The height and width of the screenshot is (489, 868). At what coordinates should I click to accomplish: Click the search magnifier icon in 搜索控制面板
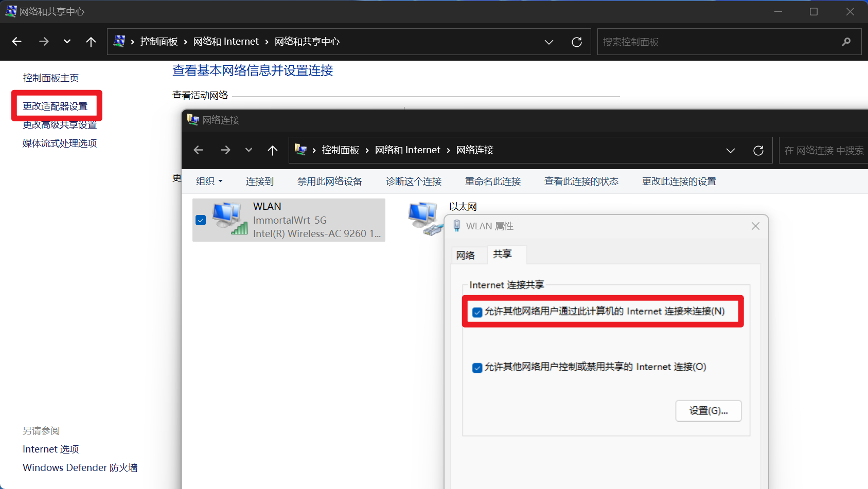coord(846,42)
